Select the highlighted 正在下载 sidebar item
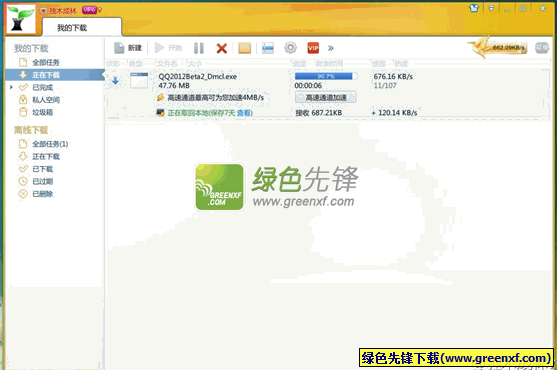The height and width of the screenshot is (370, 557). [55, 75]
